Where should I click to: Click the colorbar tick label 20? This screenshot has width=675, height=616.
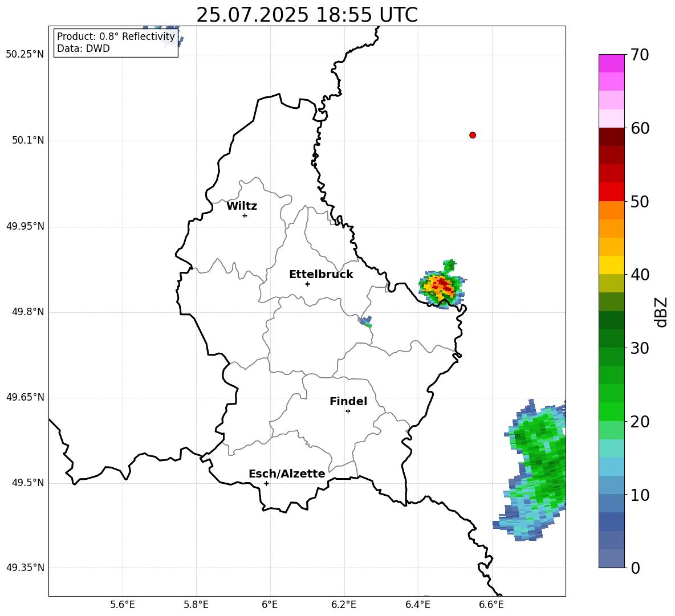coord(640,422)
